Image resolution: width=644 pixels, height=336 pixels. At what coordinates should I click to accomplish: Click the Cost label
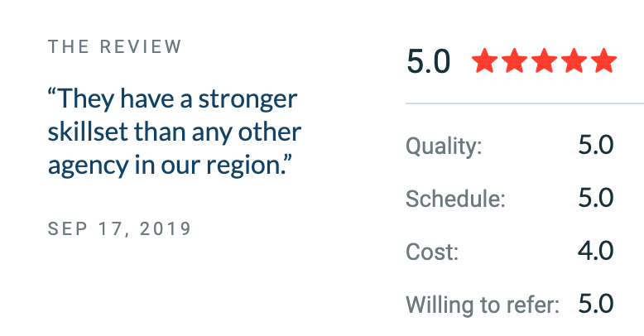pos(432,252)
